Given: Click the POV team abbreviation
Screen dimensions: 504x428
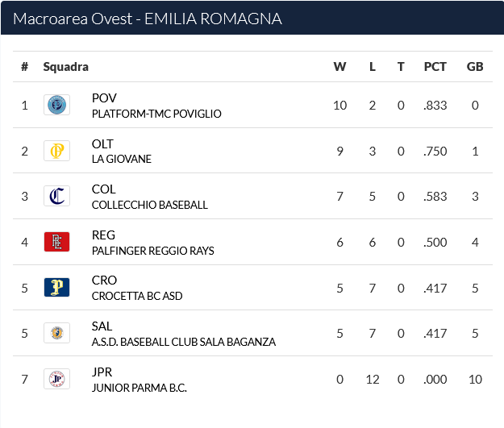Looking at the screenshot, I should click(104, 98).
